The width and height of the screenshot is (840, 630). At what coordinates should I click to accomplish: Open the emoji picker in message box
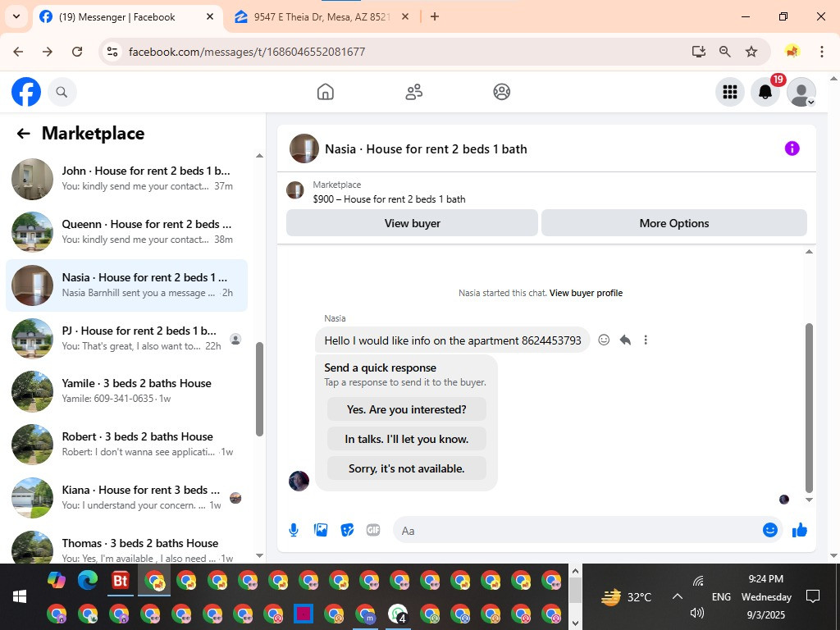769,530
